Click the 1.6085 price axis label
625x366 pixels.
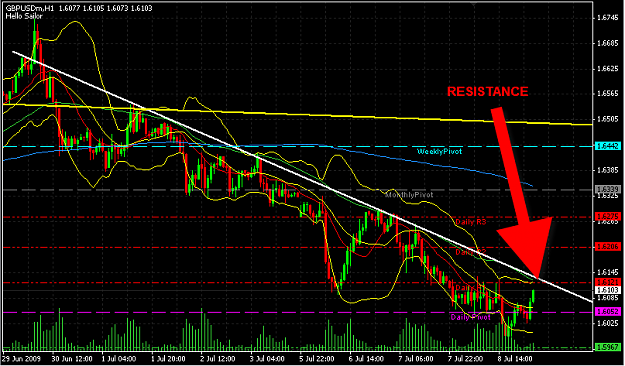click(608, 297)
